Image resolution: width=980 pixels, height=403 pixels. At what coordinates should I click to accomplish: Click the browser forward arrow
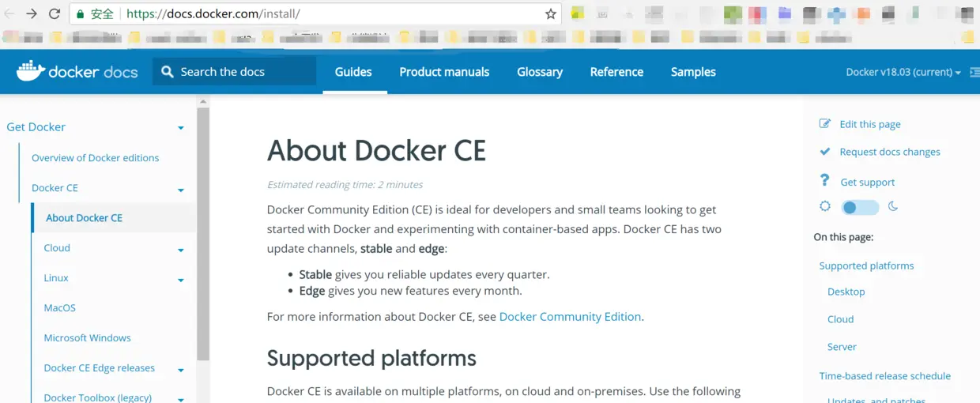(x=32, y=13)
